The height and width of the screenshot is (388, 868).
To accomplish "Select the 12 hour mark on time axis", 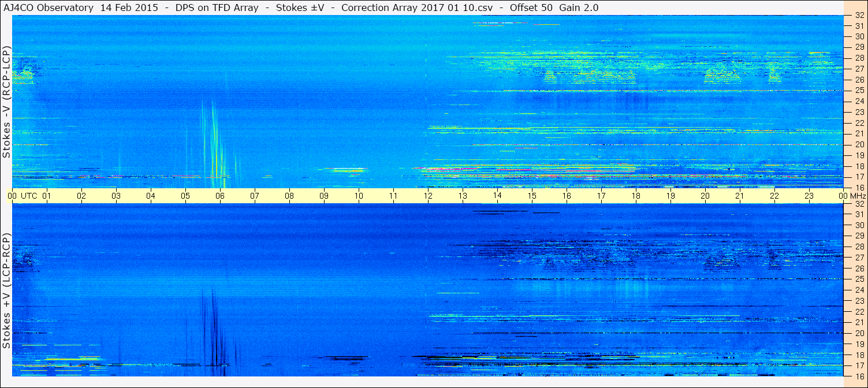I will (x=428, y=196).
